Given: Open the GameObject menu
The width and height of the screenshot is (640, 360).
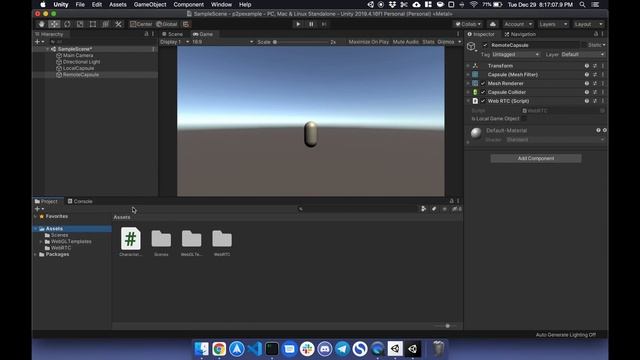Looking at the screenshot, I should 150,4.
